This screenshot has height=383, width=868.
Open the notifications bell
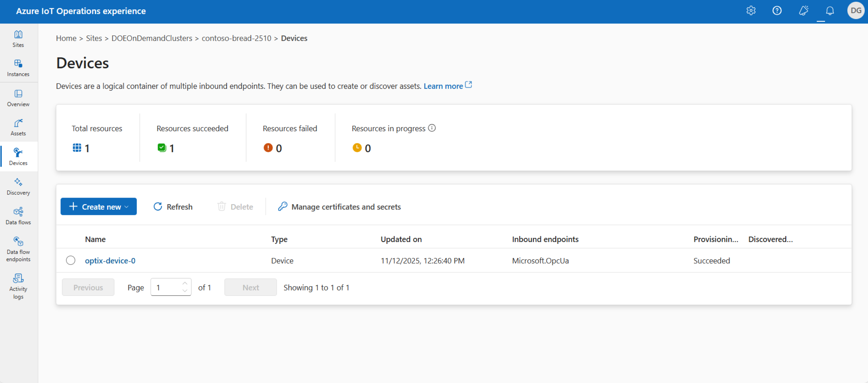[x=830, y=11]
